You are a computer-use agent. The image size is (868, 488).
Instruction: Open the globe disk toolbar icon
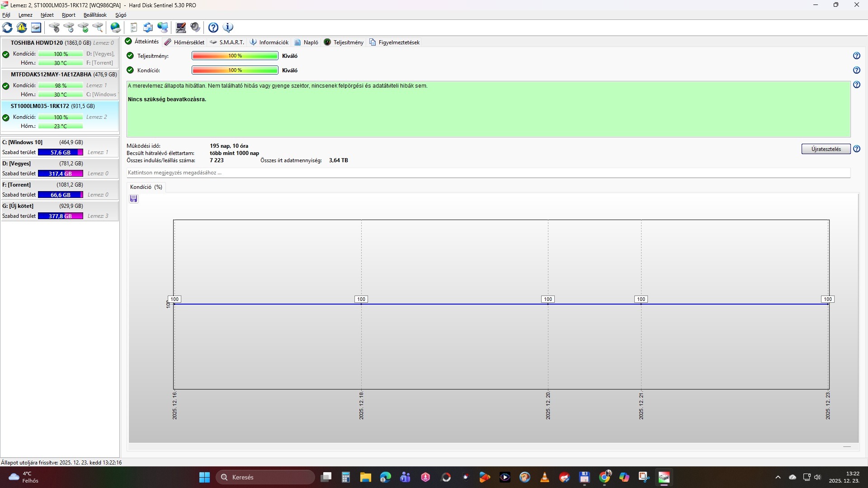[x=116, y=28]
